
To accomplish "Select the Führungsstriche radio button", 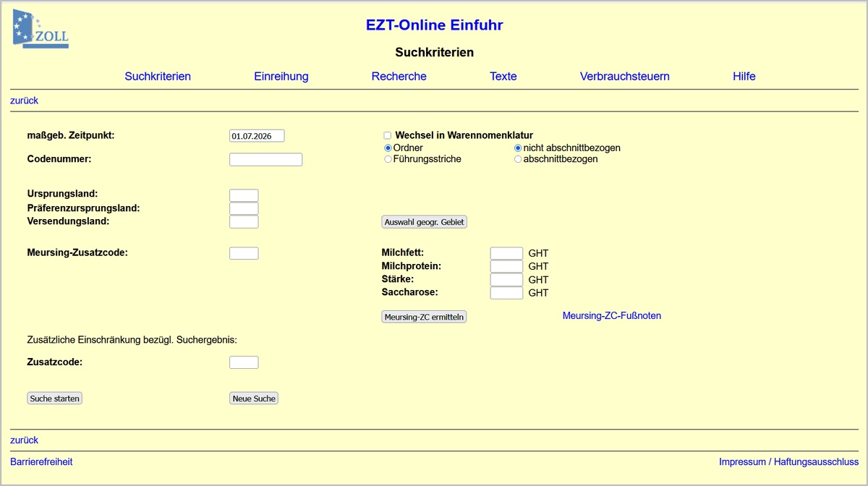I will (388, 159).
